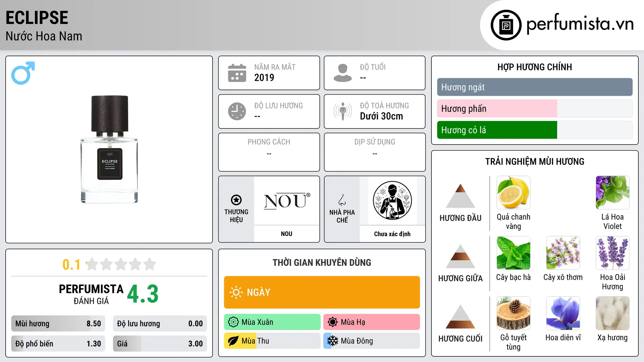Click the sillage icon beside Độ toả hương

[x=342, y=111]
